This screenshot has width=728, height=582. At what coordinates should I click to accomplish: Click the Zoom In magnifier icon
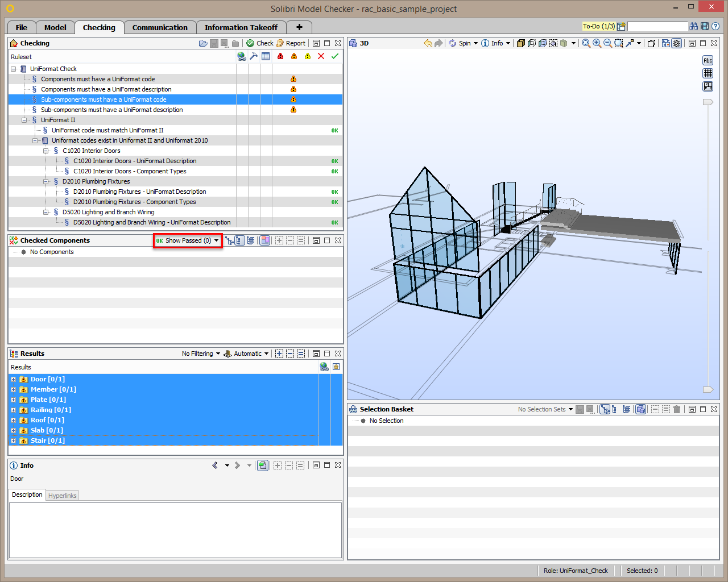597,43
